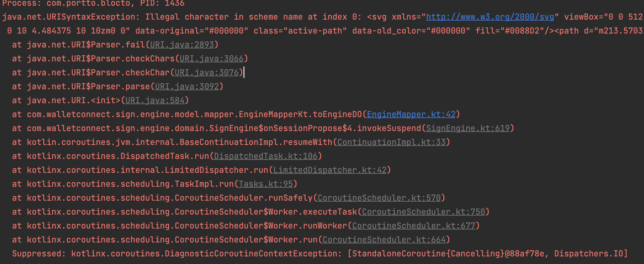Open URI.java:3092 source link
Screen dimensions: 644x264
(187, 86)
